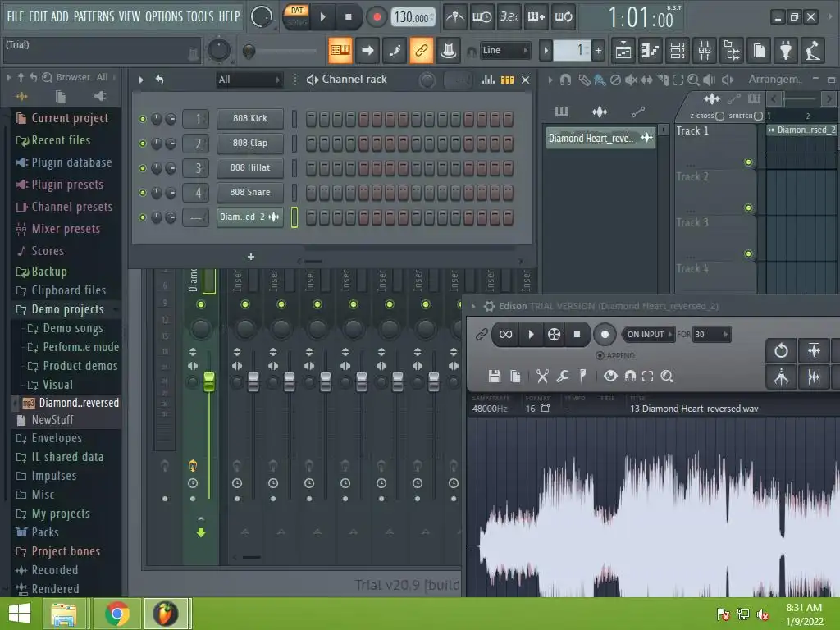The height and width of the screenshot is (630, 840).
Task: Open Edison's wrench tools menu
Action: pos(563,376)
